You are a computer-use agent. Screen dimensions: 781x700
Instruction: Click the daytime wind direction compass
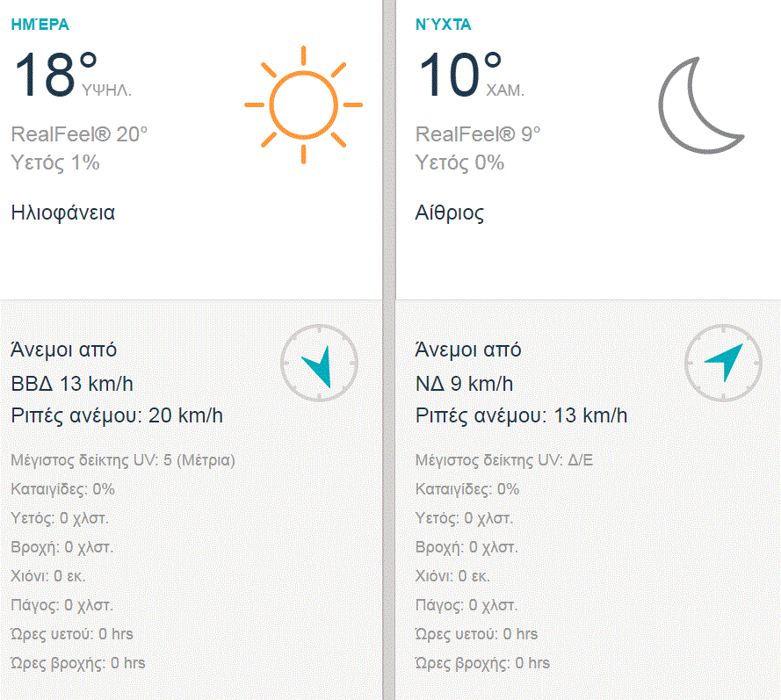click(319, 362)
